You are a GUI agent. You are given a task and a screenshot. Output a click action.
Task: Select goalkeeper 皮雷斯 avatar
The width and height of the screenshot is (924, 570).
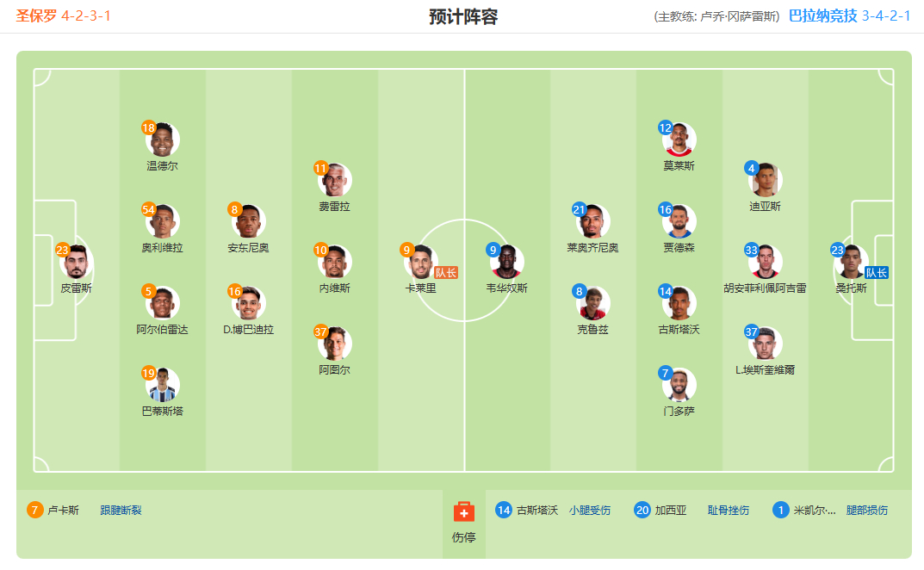tap(76, 263)
